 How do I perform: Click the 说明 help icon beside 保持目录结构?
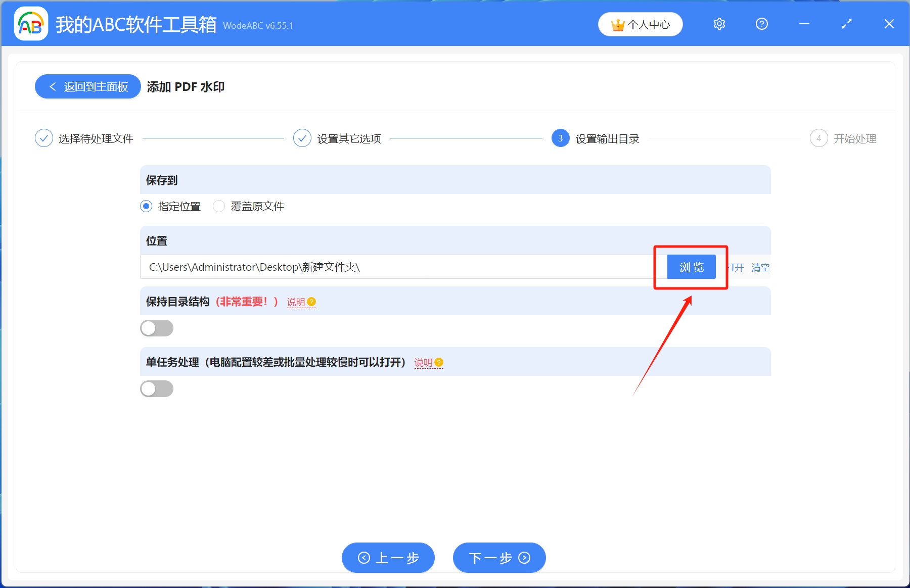(x=312, y=302)
